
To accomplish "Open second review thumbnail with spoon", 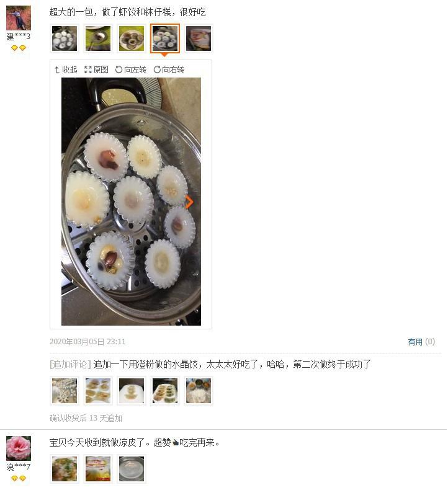I will [98, 38].
